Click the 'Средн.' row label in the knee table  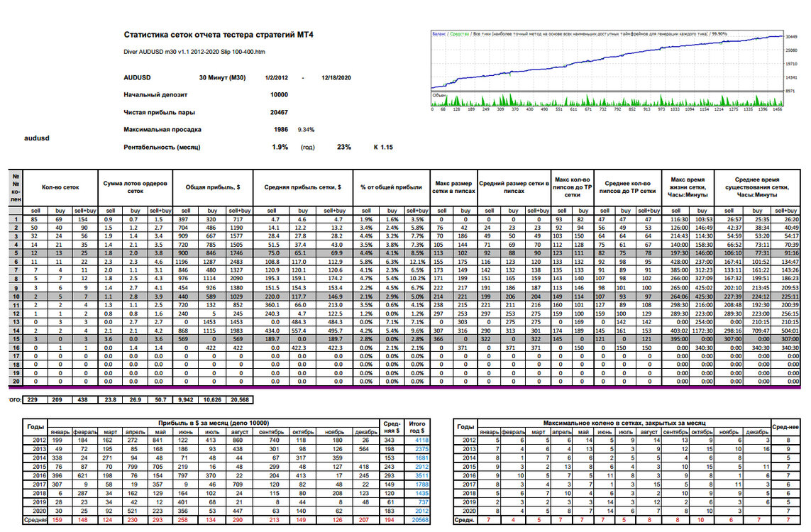coord(465,520)
